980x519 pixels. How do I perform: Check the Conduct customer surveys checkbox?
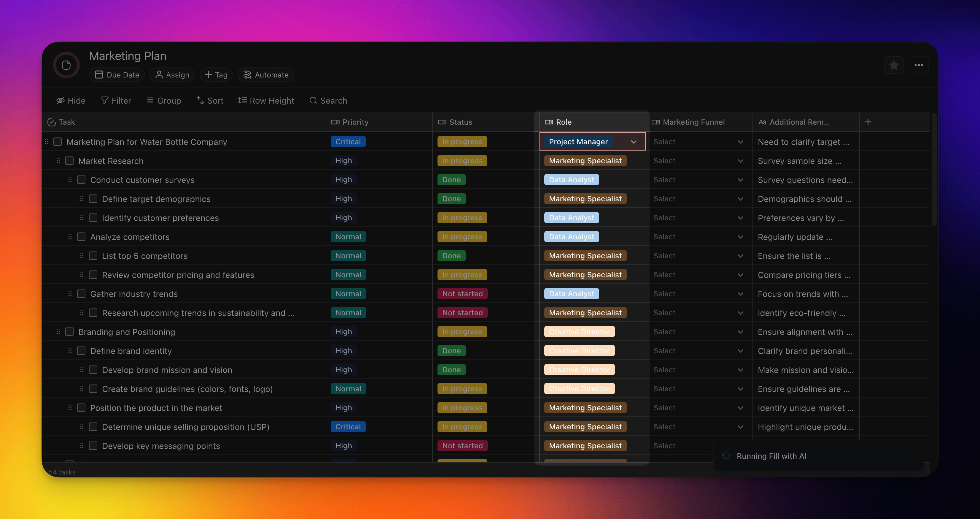(81, 180)
